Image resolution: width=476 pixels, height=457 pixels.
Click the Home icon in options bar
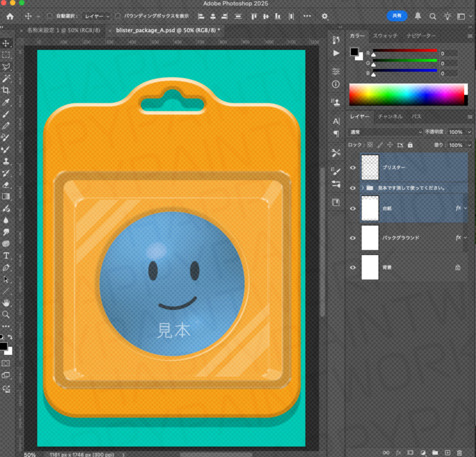click(9, 16)
